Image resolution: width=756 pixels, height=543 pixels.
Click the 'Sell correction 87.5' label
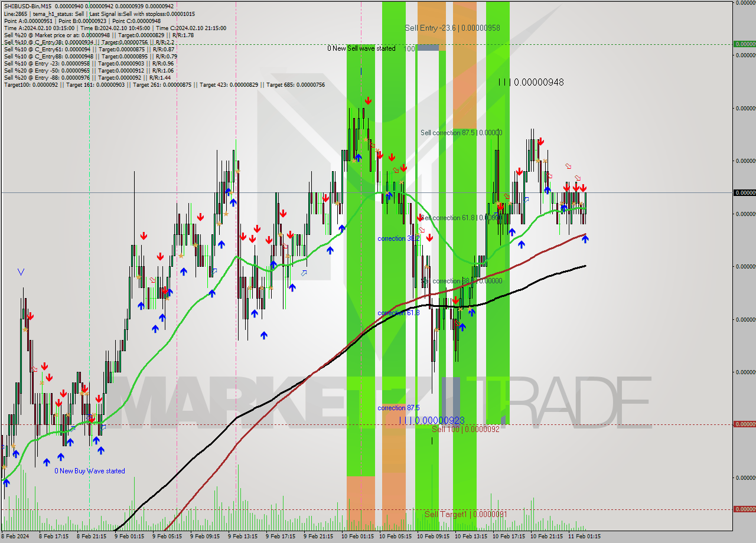[x=461, y=133]
